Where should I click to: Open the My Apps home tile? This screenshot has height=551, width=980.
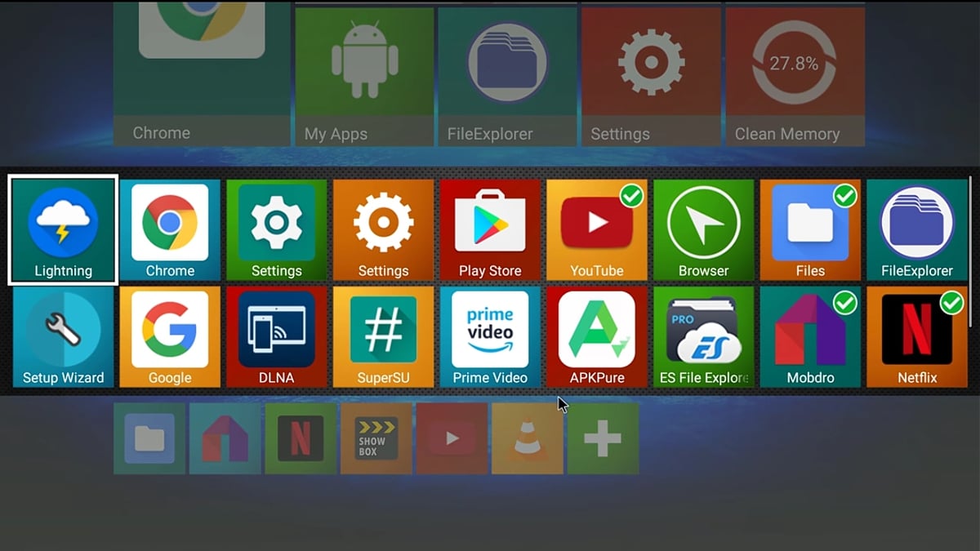[x=364, y=77]
